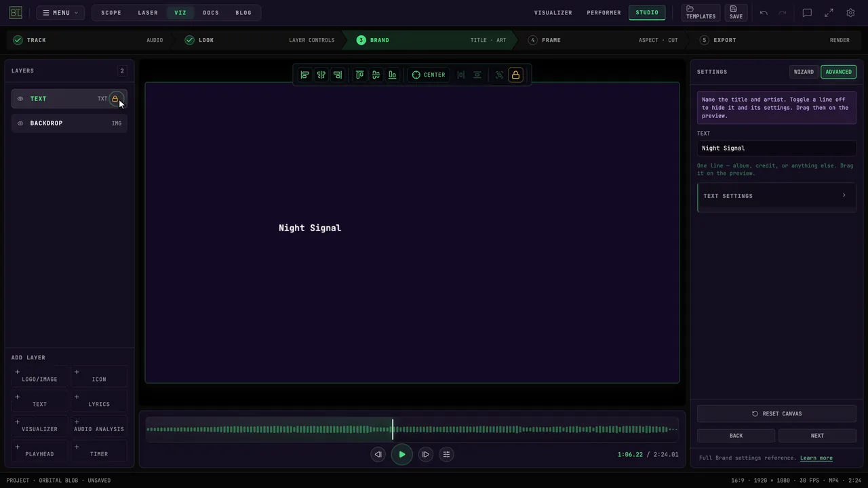The width and height of the screenshot is (868, 488).
Task: Expand the Text Settings section
Action: pyautogui.click(x=776, y=196)
